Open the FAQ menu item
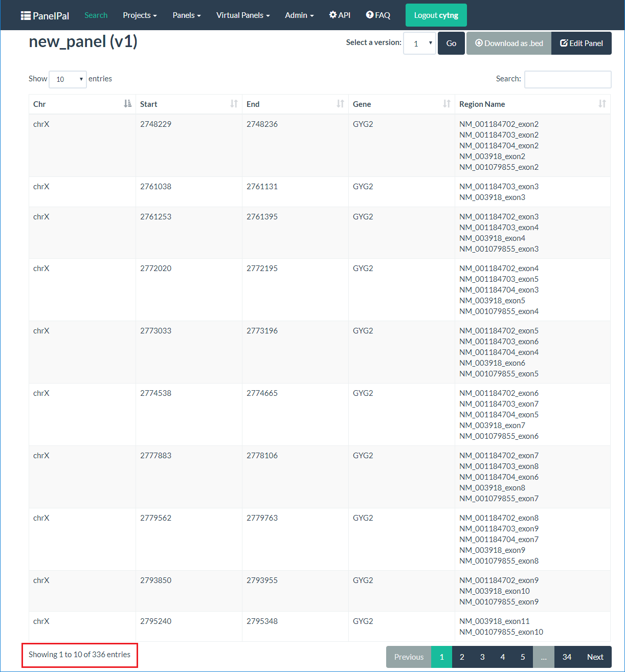 click(x=378, y=15)
